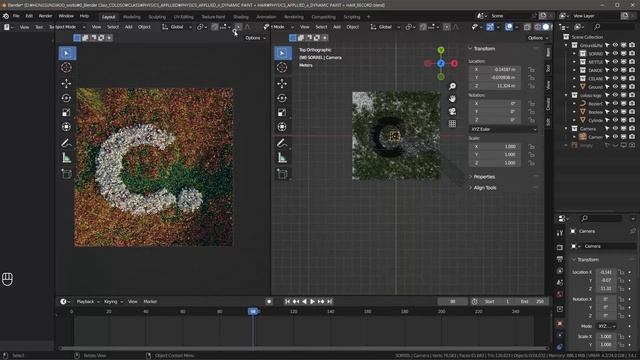
Task: Select the Cursor tool in right viewport
Action: click(x=282, y=67)
